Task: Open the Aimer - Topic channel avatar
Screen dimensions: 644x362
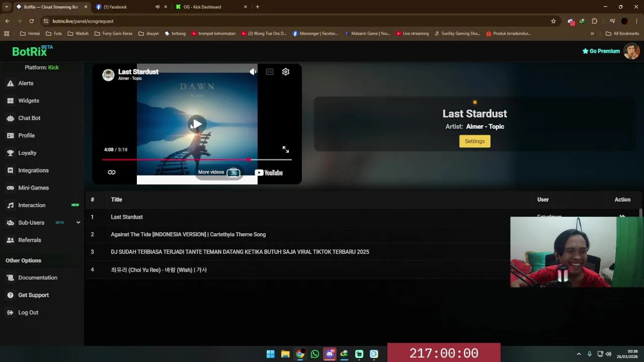Action: pos(108,75)
